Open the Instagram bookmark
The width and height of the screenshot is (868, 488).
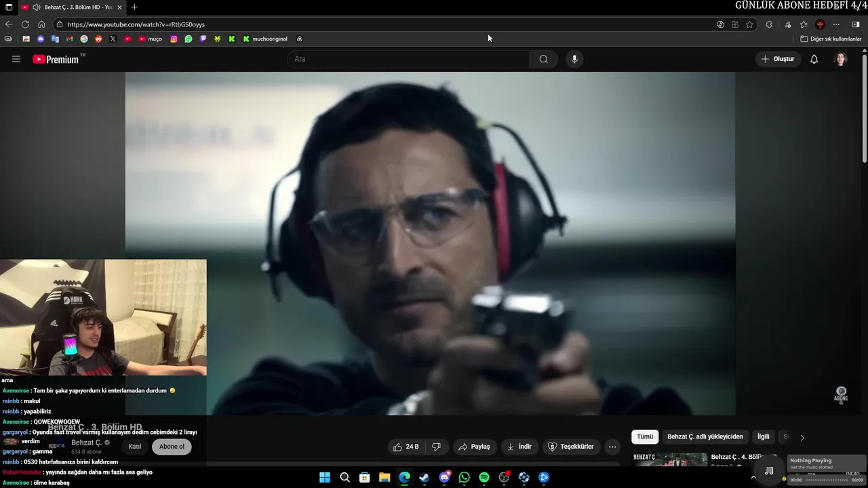(x=174, y=39)
